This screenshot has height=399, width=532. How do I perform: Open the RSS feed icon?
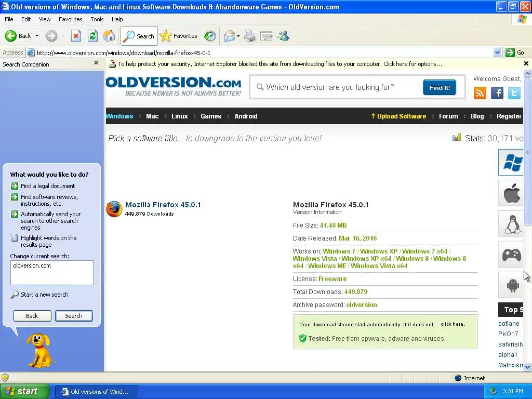coord(480,93)
